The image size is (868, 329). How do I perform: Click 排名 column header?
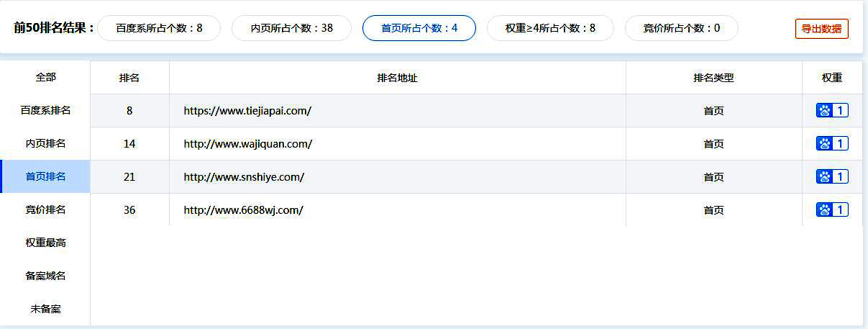(129, 78)
